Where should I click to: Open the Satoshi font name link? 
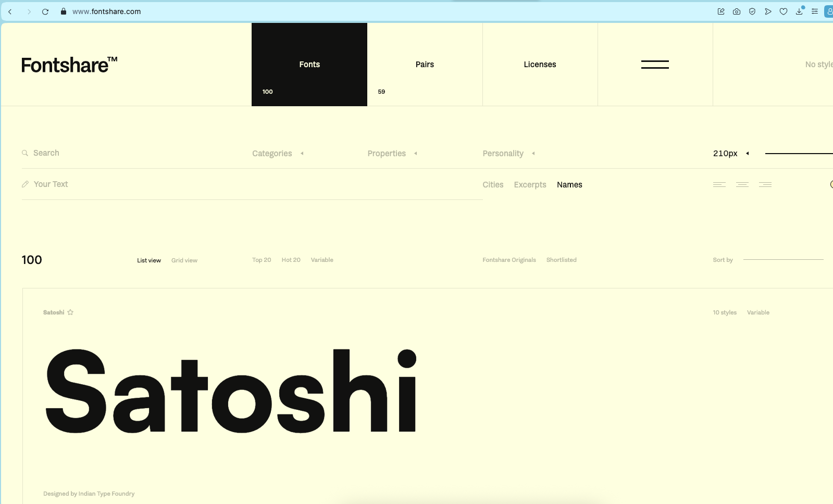click(x=54, y=312)
